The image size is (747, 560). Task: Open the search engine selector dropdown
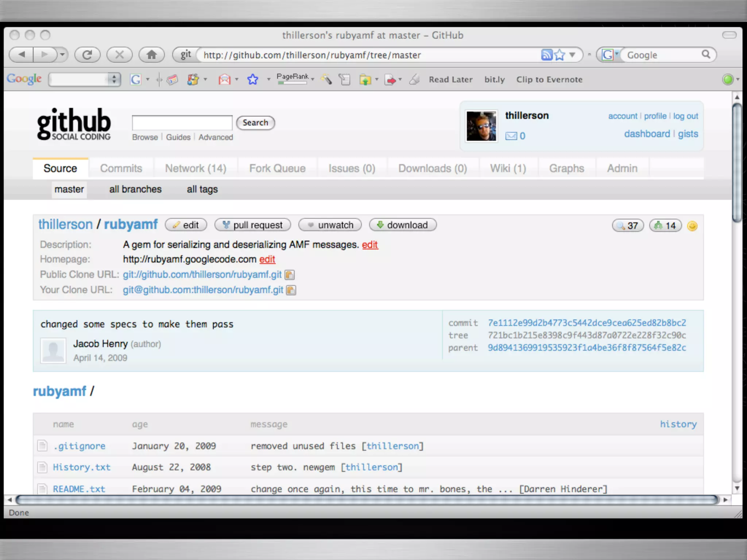pos(610,55)
